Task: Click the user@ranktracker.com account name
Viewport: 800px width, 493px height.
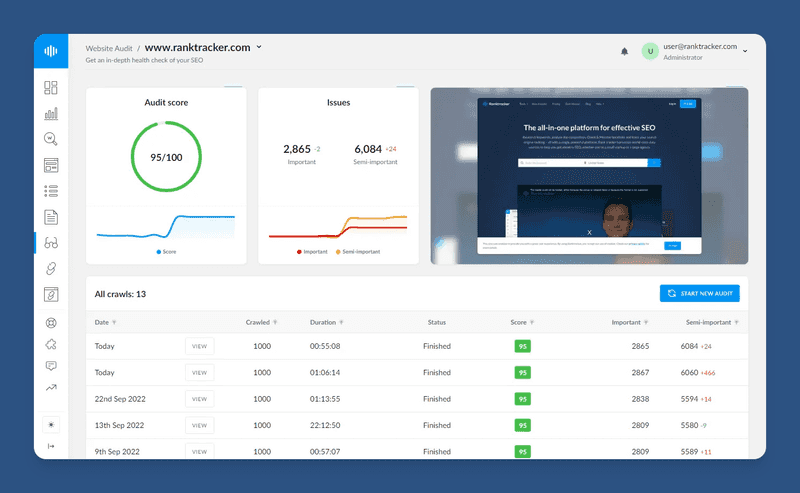Action: point(700,46)
